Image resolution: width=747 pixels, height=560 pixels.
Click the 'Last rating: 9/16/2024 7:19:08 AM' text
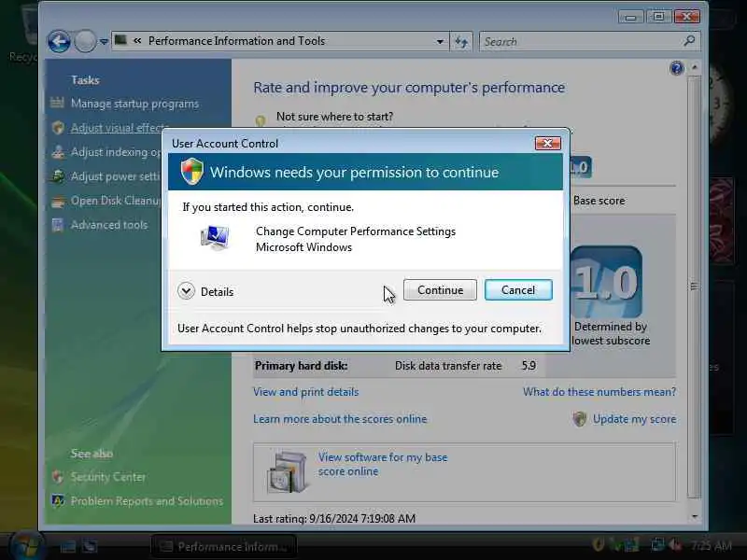click(334, 518)
